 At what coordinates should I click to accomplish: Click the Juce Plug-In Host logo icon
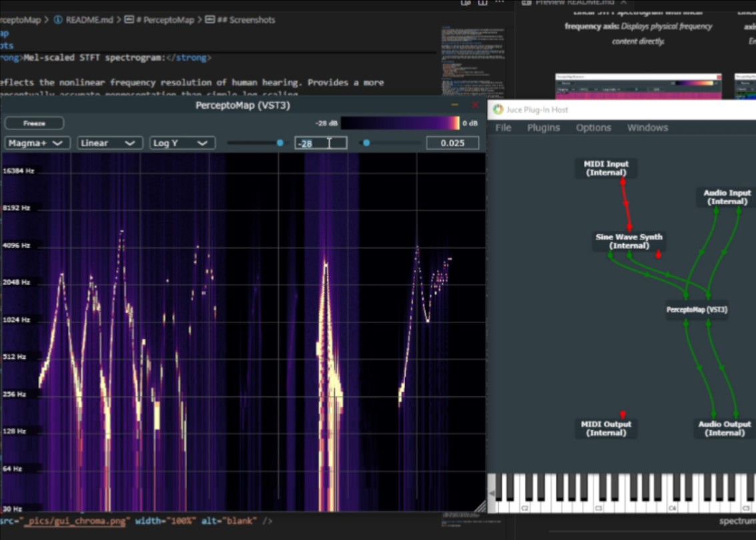point(498,109)
